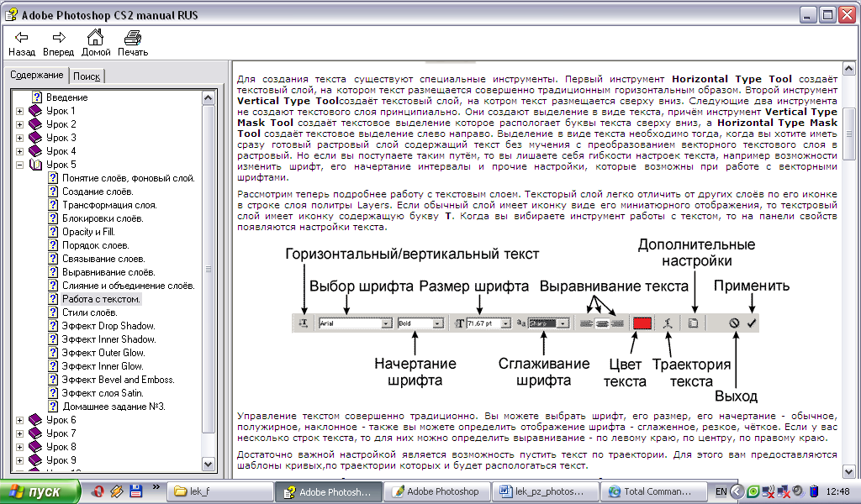This screenshot has height=504, width=861.
Task: Go forward with the Вперед arrow
Action: tap(58, 44)
